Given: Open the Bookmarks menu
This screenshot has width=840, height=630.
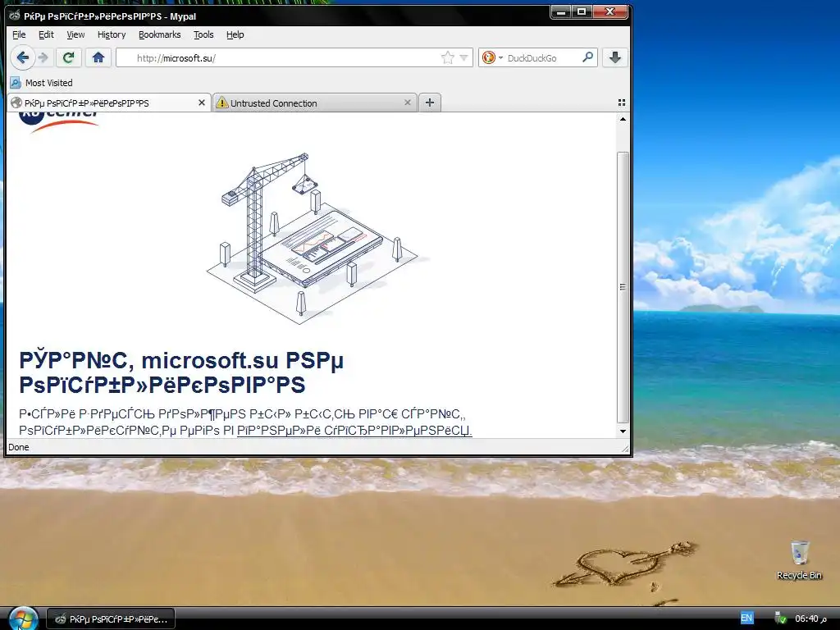Looking at the screenshot, I should [x=160, y=34].
